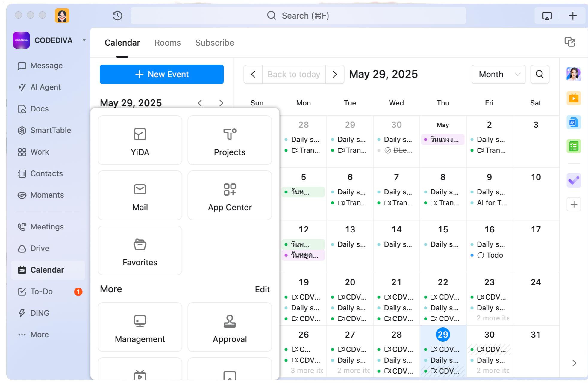Click the New Event button
The image size is (588, 384).
pyautogui.click(x=162, y=74)
